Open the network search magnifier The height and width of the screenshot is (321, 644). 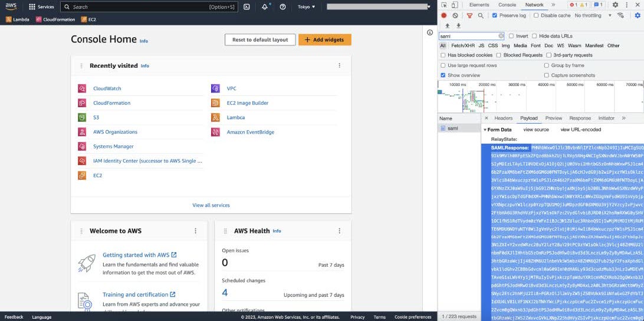tap(481, 15)
